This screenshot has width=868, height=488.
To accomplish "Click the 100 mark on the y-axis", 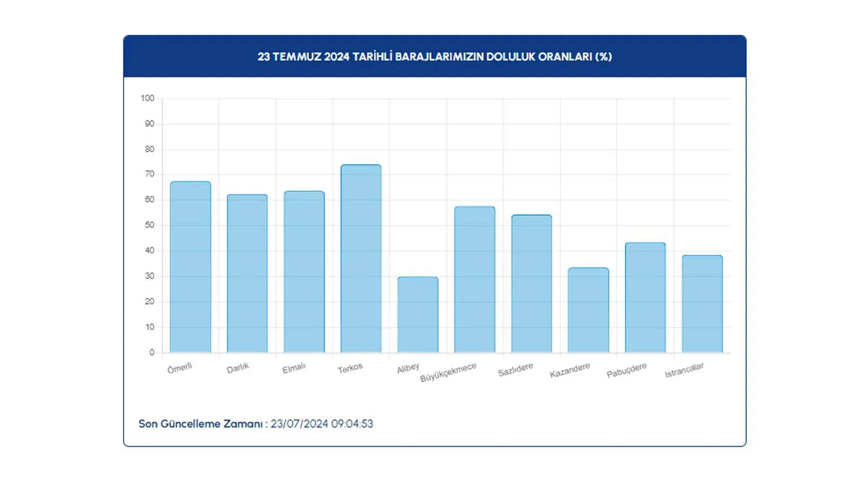I will [148, 98].
